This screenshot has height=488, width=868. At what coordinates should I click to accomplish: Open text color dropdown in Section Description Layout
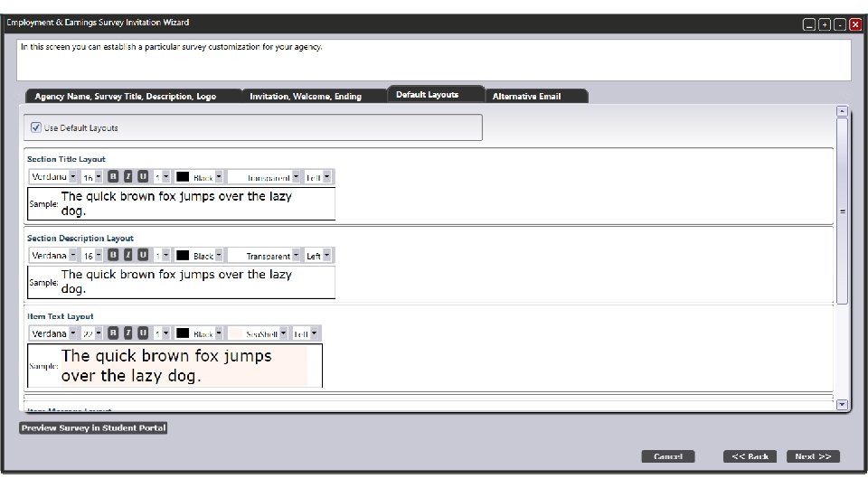click(219, 256)
